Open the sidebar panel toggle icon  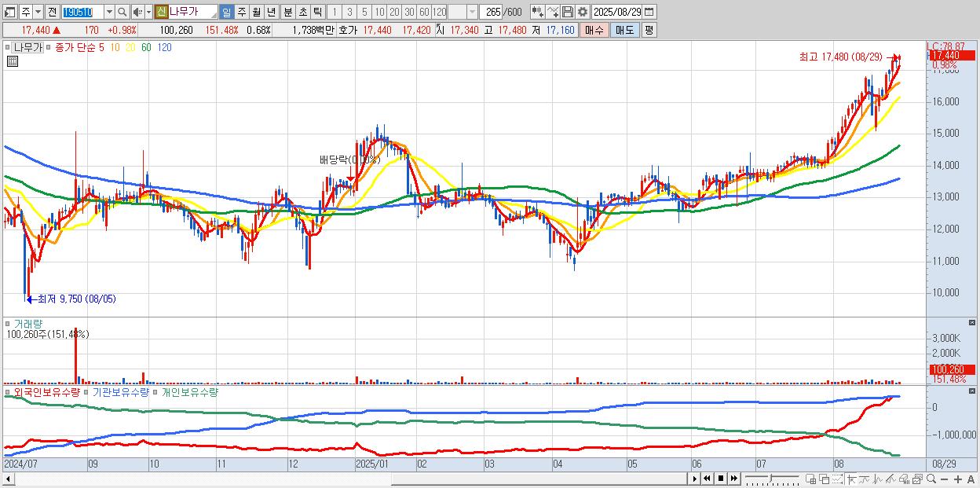coord(9,12)
